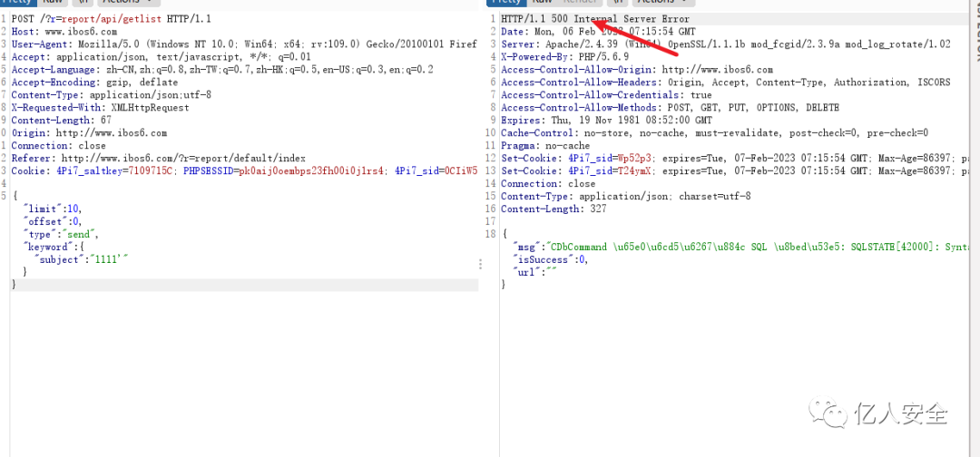Image resolution: width=980 pixels, height=457 pixels.
Task: Select the "offset":0 JSON body line
Action: point(52,221)
